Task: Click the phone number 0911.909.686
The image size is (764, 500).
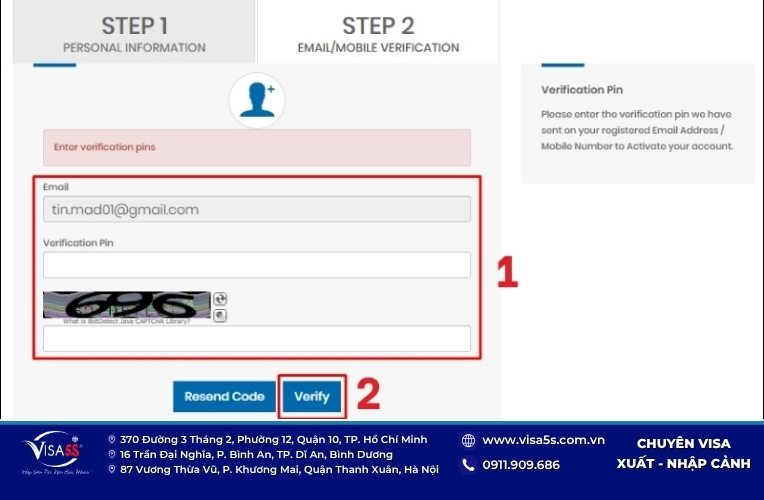Action: pyautogui.click(x=521, y=465)
